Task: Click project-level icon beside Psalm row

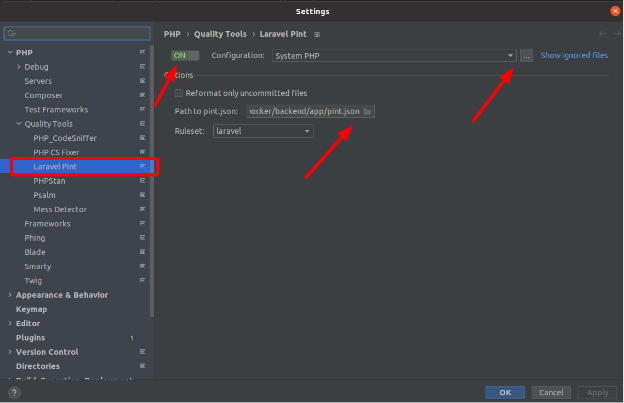Action: pos(142,195)
